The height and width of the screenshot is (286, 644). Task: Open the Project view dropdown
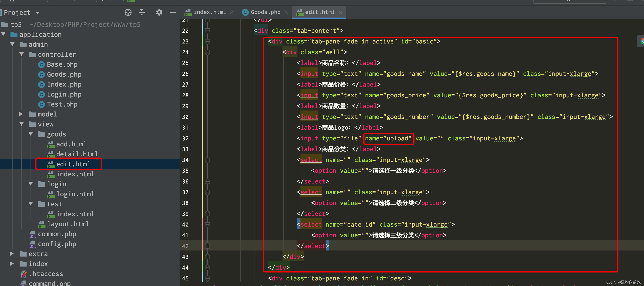(x=38, y=13)
